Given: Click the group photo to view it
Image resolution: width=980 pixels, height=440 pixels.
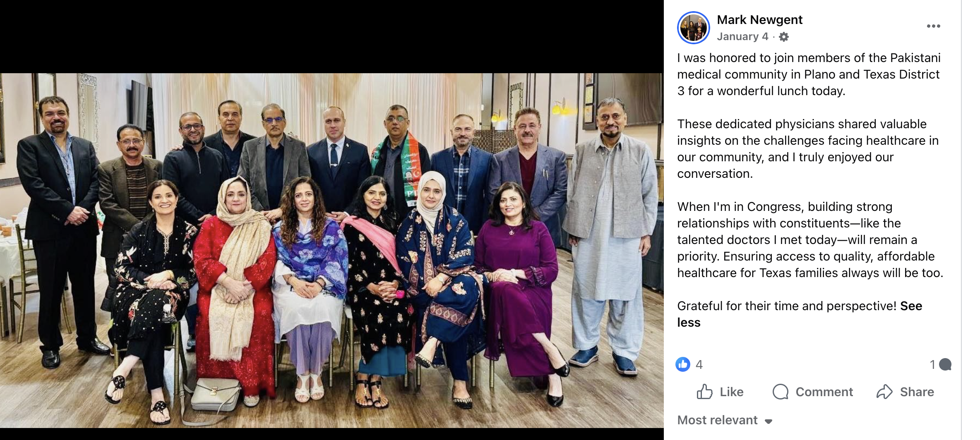Looking at the screenshot, I should point(331,251).
